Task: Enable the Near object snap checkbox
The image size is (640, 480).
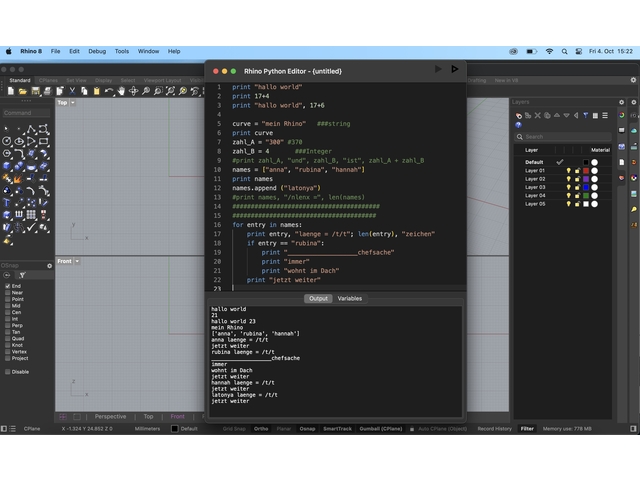Action: (7, 293)
